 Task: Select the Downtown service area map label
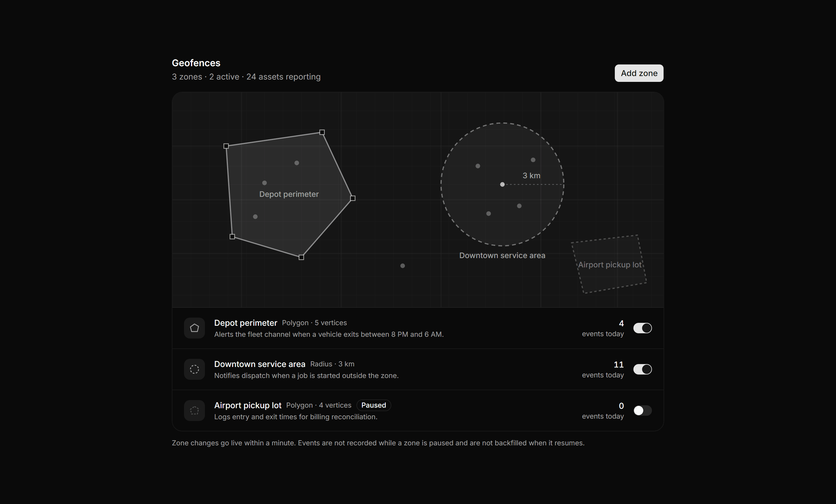pos(502,255)
